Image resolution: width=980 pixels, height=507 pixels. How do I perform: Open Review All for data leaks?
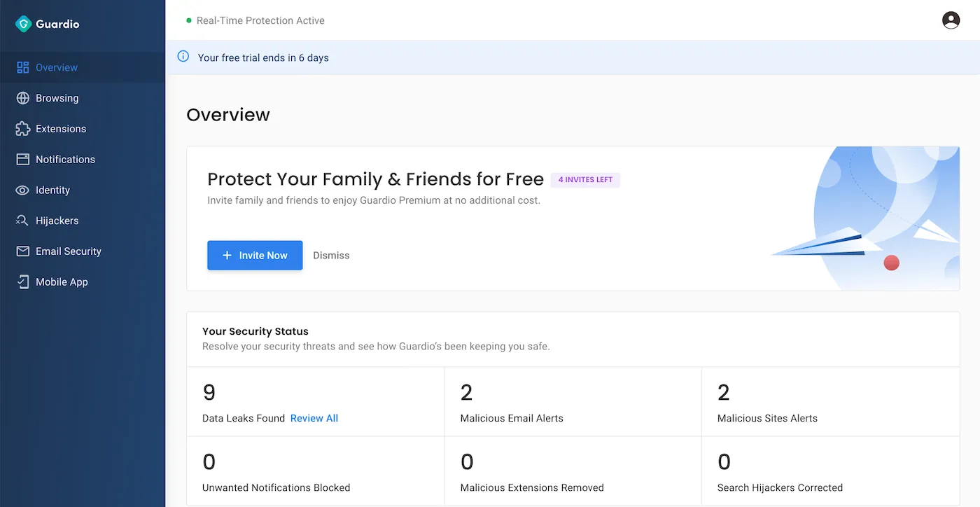coord(314,418)
